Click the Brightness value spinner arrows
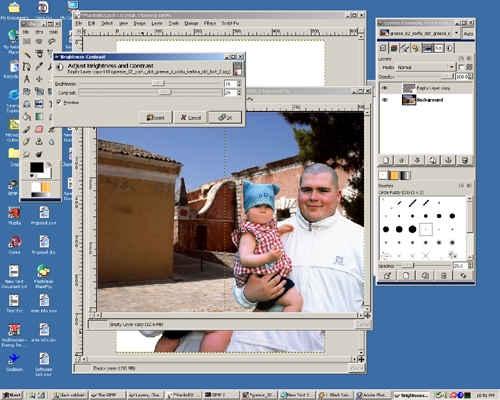This screenshot has width=500, height=400. coord(239,83)
